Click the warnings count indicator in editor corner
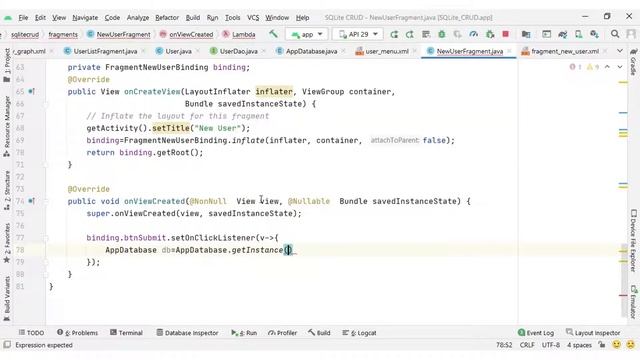Image resolution: width=640 pixels, height=360 pixels. pyautogui.click(x=593, y=67)
